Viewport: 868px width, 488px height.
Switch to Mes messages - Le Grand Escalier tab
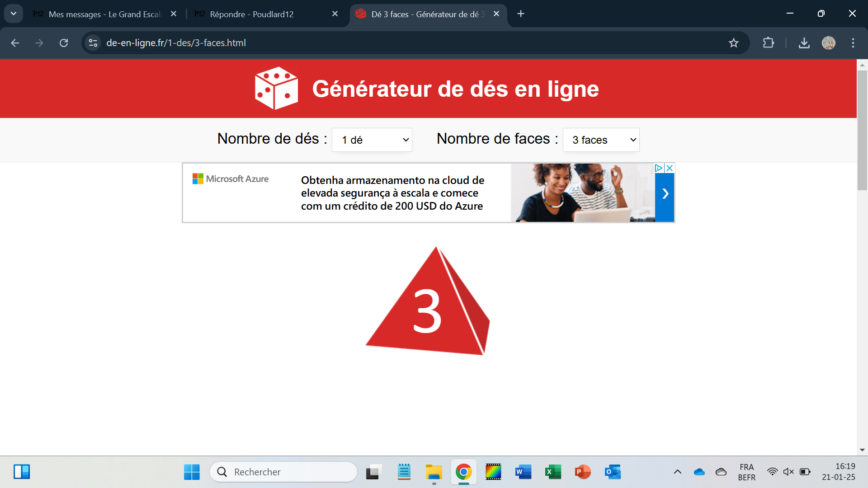104,14
